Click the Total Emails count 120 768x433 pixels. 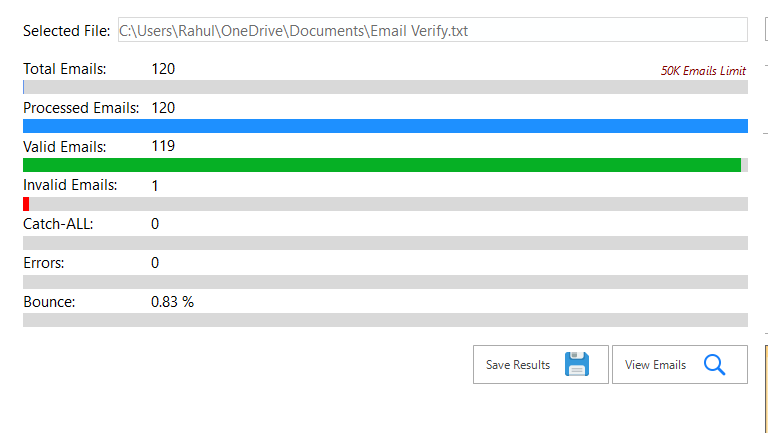pos(163,69)
